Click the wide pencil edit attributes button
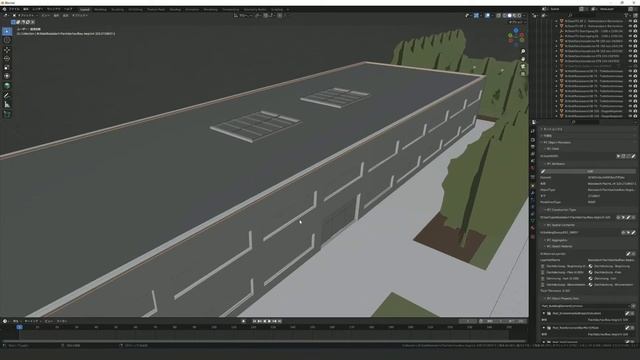The height and width of the screenshot is (360, 640). point(588,171)
